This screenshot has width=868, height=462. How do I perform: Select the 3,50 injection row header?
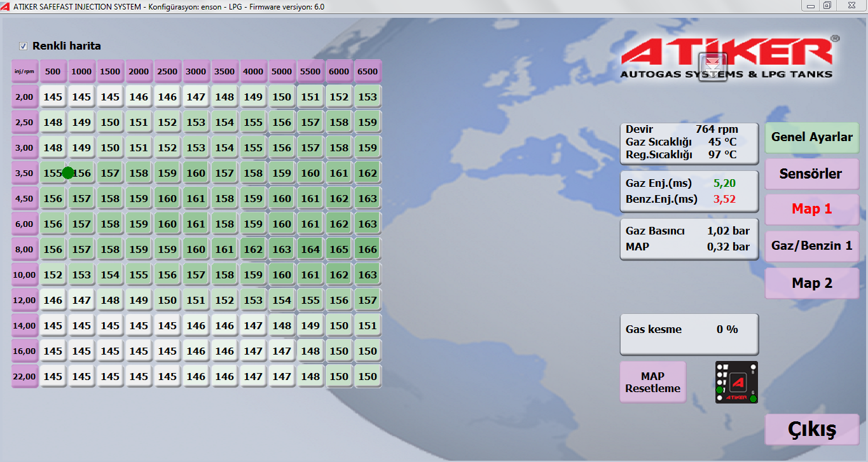pyautogui.click(x=25, y=173)
